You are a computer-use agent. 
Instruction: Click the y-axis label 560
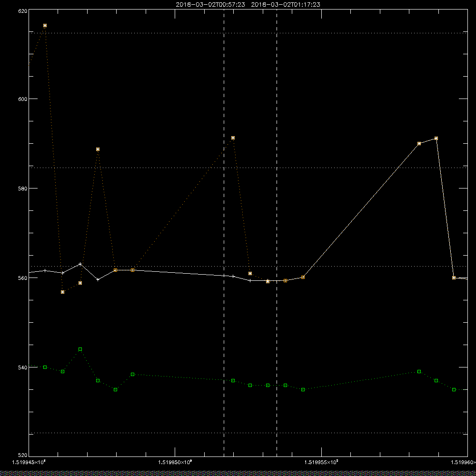(23, 278)
